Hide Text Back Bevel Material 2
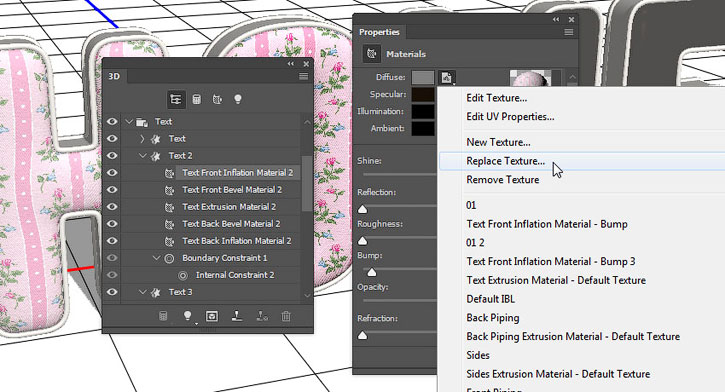Image resolution: width=725 pixels, height=392 pixels. pos(112,224)
